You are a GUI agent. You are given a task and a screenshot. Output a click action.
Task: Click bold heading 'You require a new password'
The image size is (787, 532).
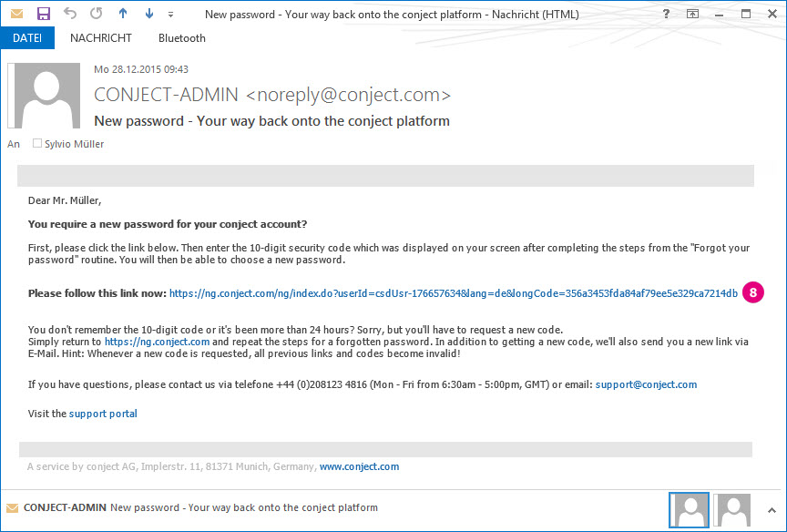click(168, 224)
